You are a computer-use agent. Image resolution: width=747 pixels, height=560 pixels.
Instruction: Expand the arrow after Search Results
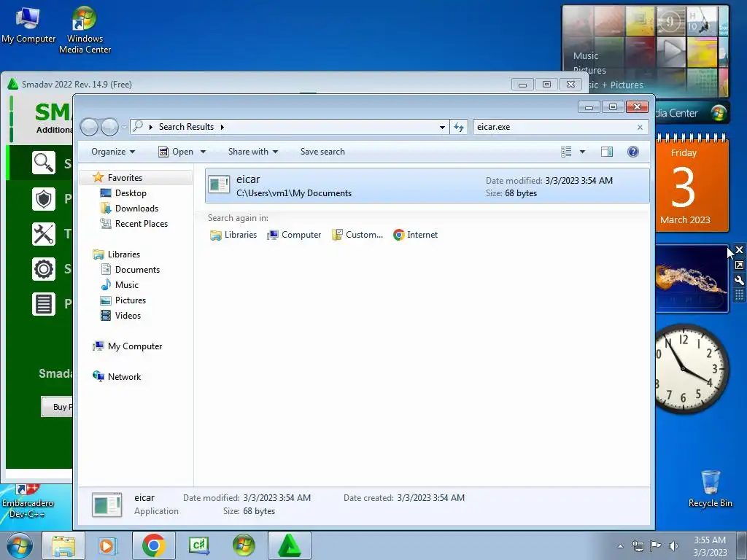click(222, 127)
